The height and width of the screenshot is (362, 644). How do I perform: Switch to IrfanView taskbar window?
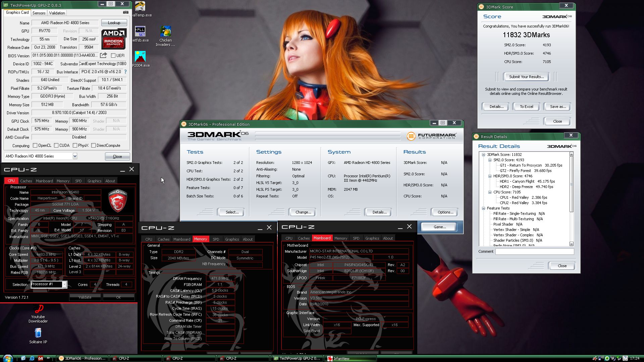[x=351, y=358]
